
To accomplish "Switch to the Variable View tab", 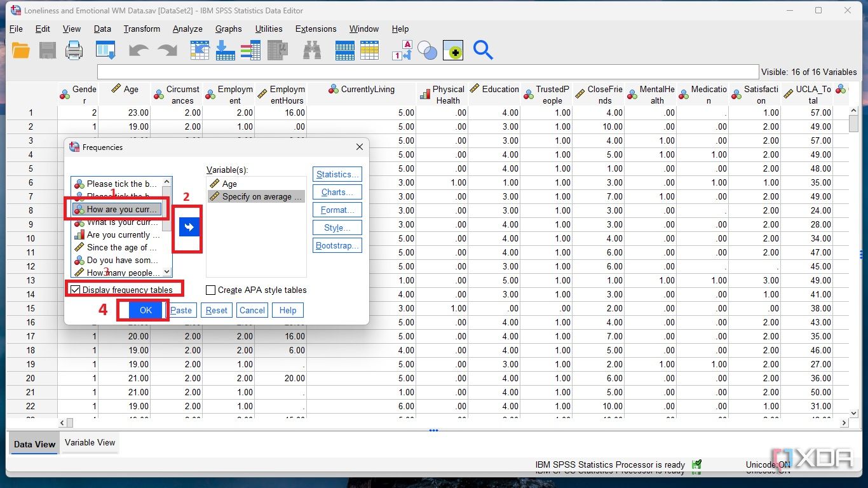I will 90,443.
